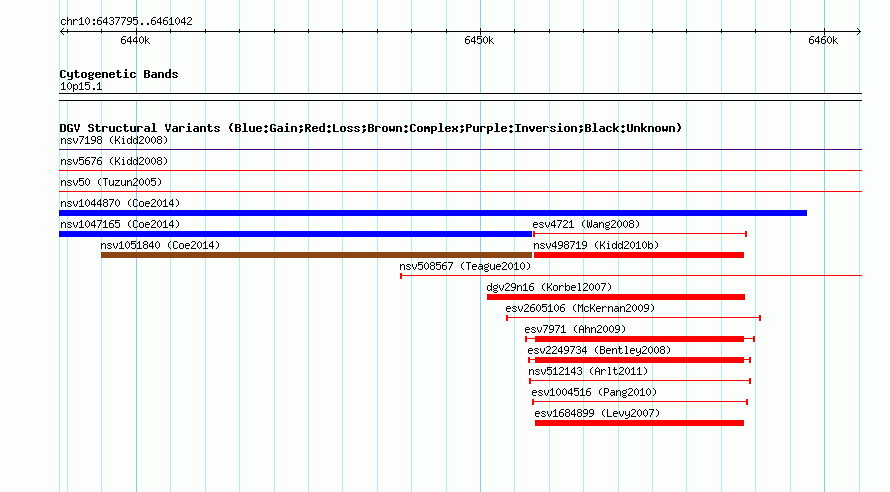Select the dgv29n16 (Korbel2007) red loss bar
The width and height of the screenshot is (890, 492).
616,297
